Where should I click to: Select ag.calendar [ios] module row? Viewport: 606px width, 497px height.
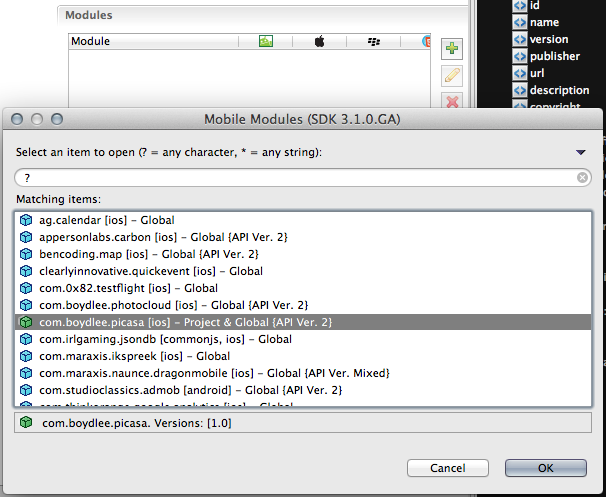coord(303,220)
